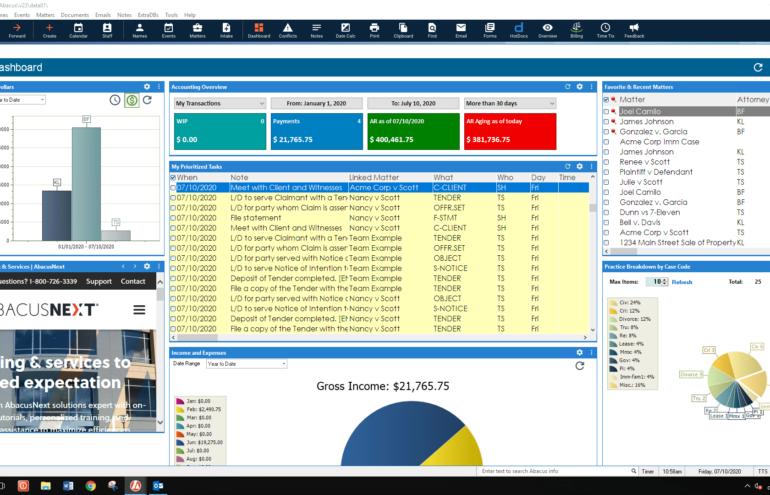Open the Email toolbar icon
Viewport: 770px width, 495px height.
click(461, 30)
